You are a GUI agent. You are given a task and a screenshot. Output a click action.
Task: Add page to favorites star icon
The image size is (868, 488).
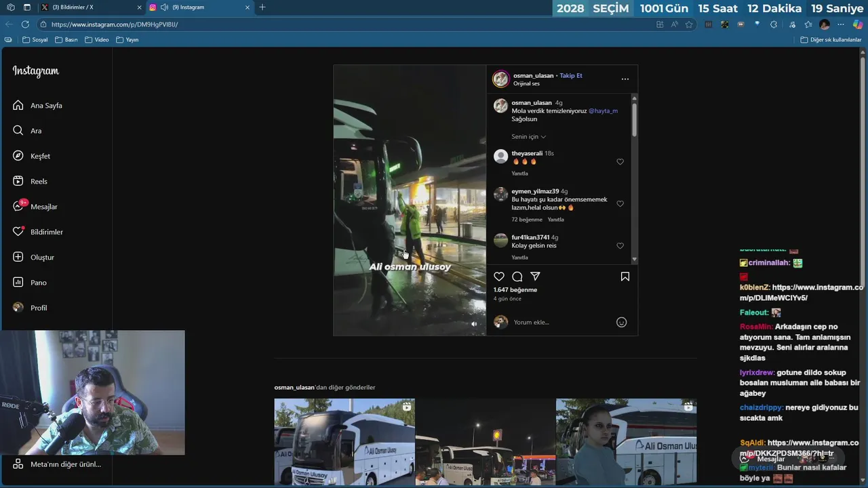pos(689,24)
